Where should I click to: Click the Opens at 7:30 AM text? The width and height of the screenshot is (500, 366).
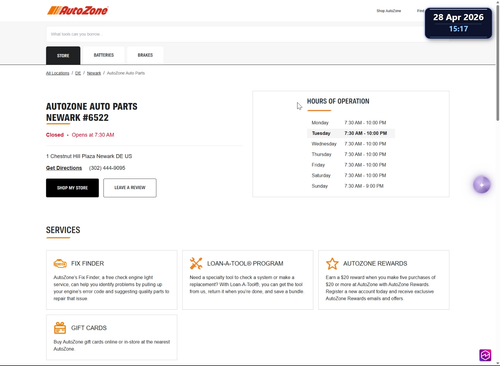click(x=93, y=135)
